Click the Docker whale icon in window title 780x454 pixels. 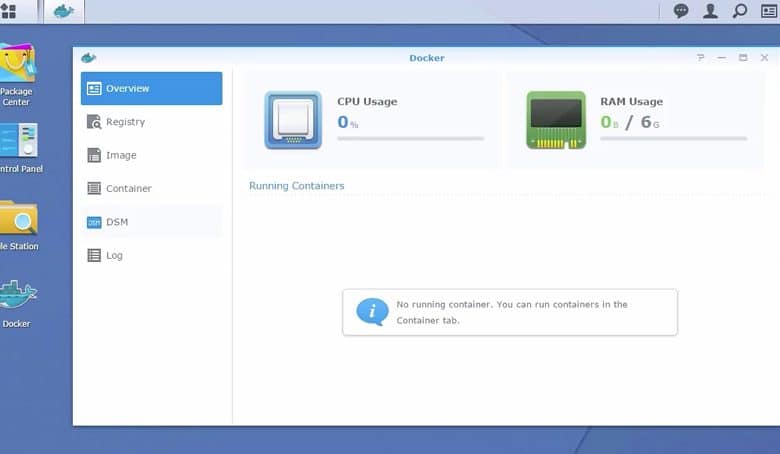pyautogui.click(x=88, y=58)
